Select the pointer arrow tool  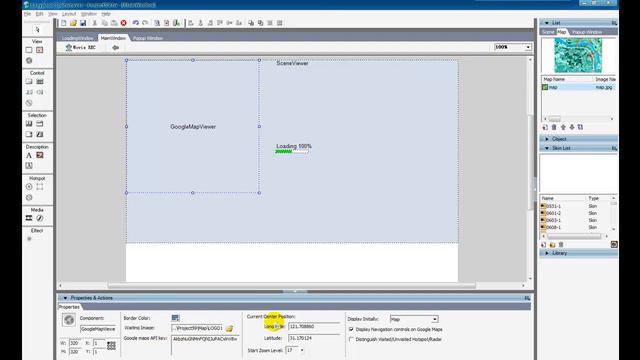point(38,30)
